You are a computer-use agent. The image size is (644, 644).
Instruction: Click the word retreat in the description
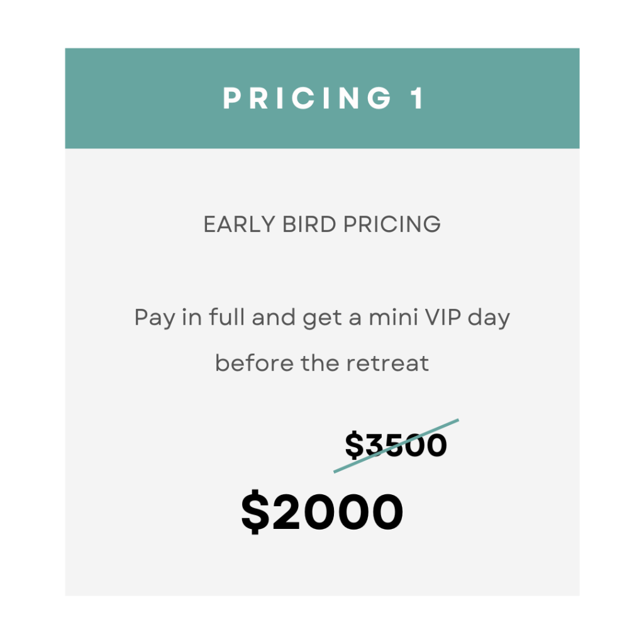387,364
